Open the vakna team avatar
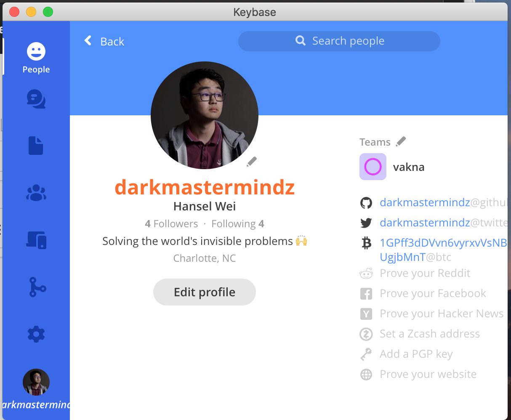 (x=373, y=167)
